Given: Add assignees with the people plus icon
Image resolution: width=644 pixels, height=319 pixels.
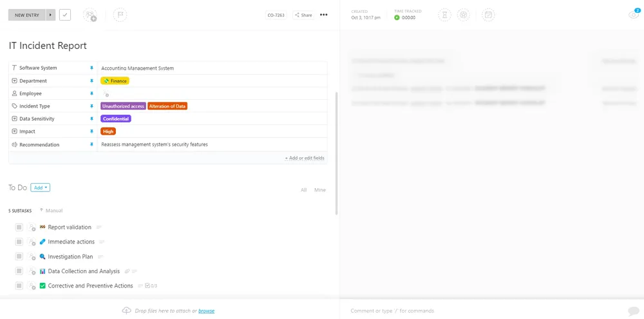Looking at the screenshot, I should [90, 15].
